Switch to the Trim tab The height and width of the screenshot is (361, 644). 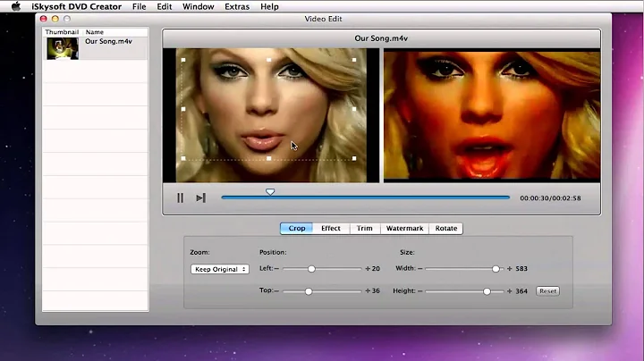(365, 229)
